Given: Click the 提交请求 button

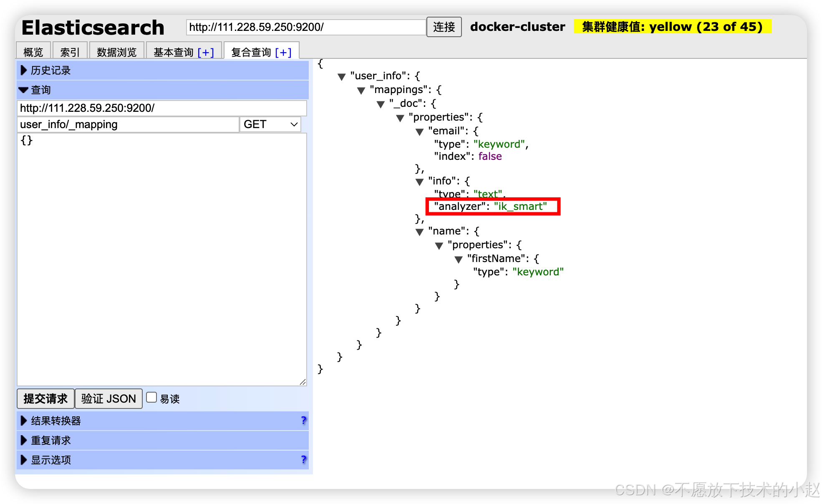Looking at the screenshot, I should click(45, 398).
